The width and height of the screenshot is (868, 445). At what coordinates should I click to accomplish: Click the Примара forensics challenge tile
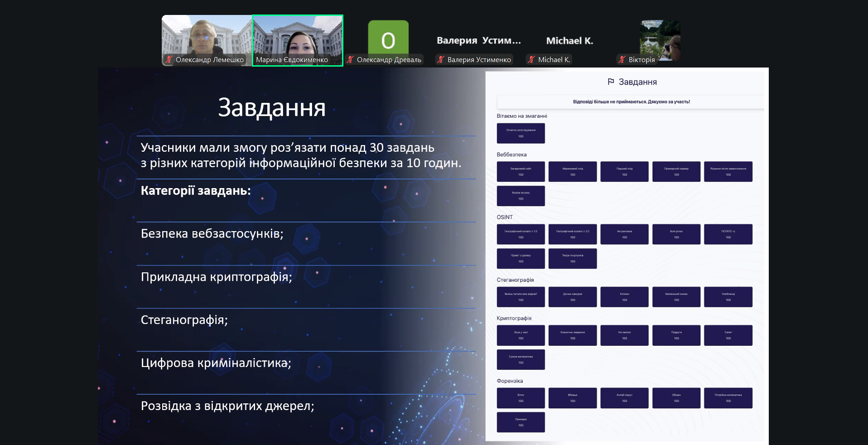point(521,422)
